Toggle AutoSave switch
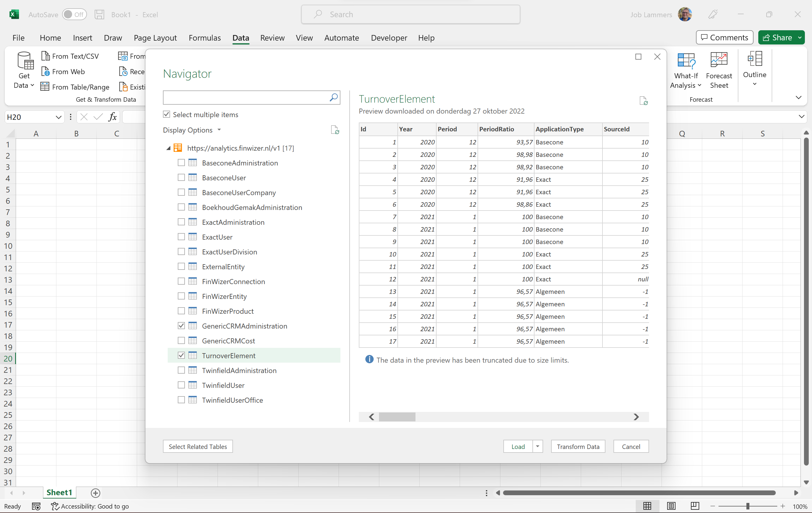Viewport: 812px width, 513px height. click(x=74, y=15)
